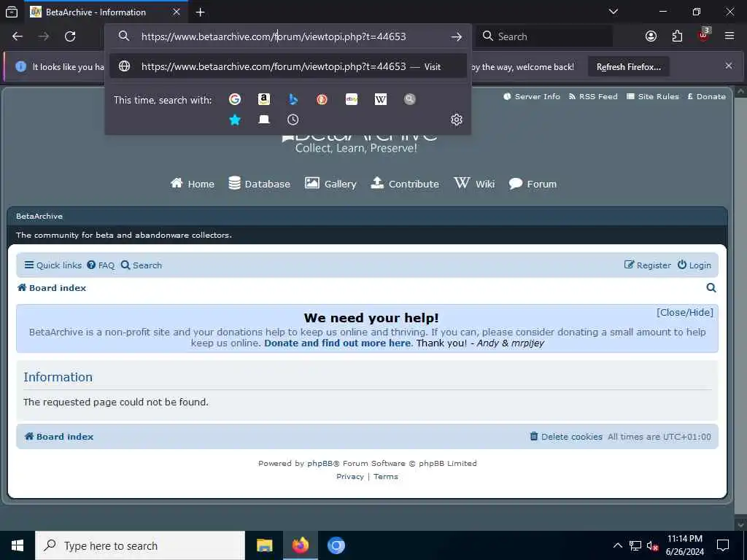
Task: Open the Contribute navigation item
Action: pyautogui.click(x=405, y=184)
